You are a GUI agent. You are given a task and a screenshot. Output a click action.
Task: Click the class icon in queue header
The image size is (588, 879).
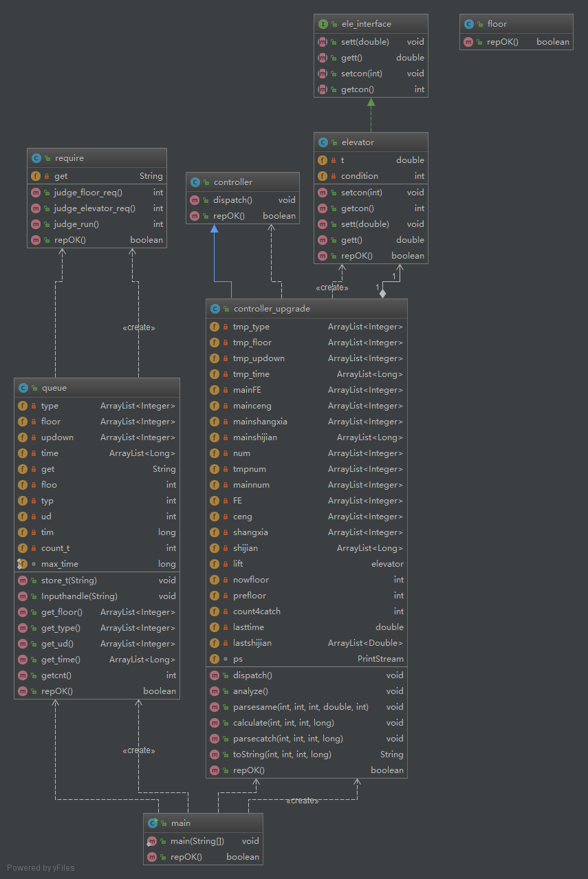(23, 388)
